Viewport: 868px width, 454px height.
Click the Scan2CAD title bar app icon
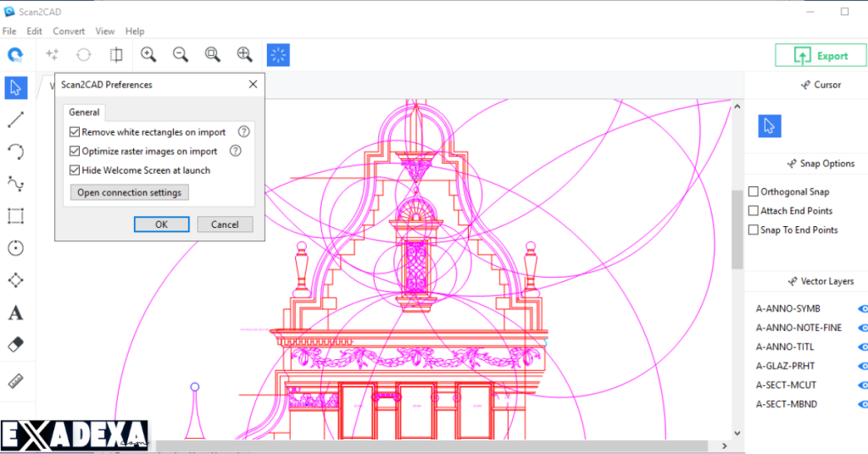9,12
